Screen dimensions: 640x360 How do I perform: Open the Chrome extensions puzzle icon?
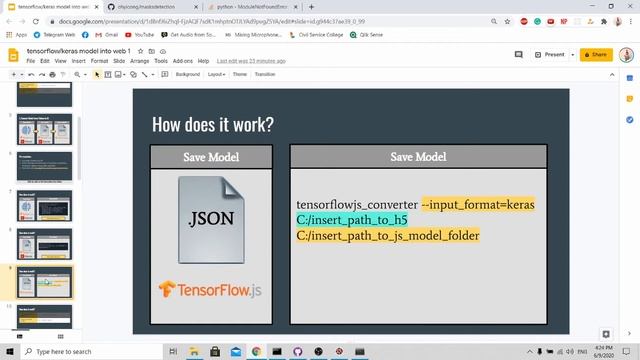pos(604,21)
